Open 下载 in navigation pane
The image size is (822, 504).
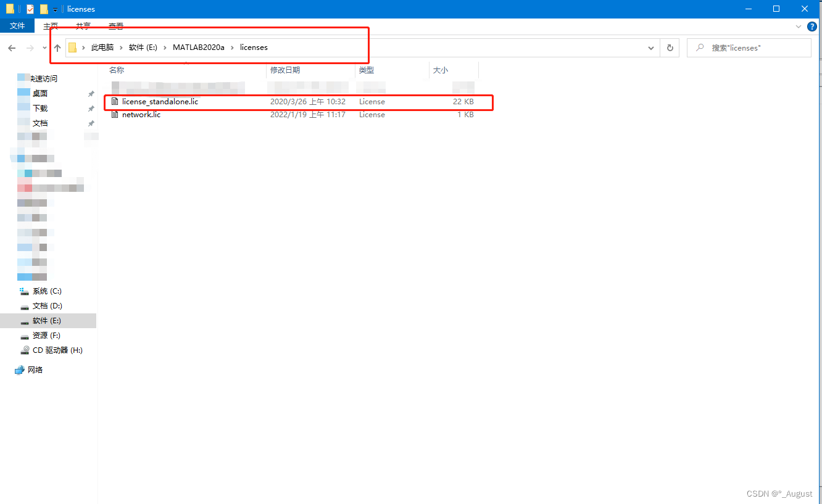pos(40,108)
